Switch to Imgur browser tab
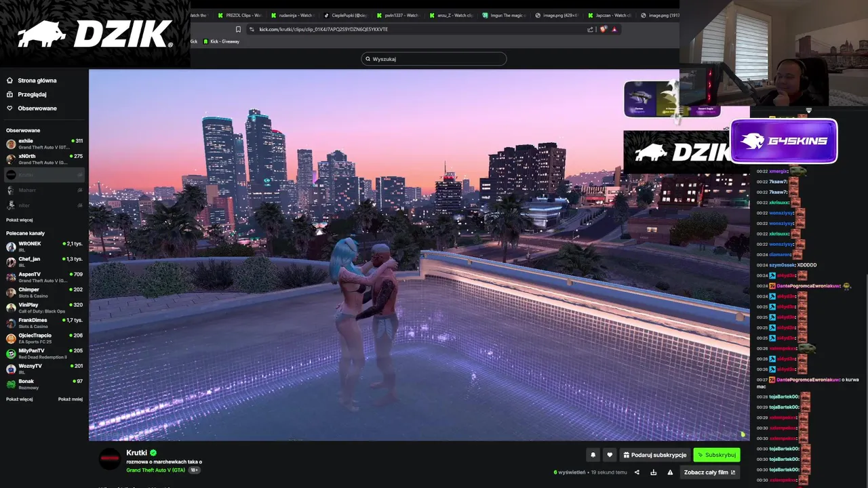Screen dimensions: 868x488 click(503, 15)
